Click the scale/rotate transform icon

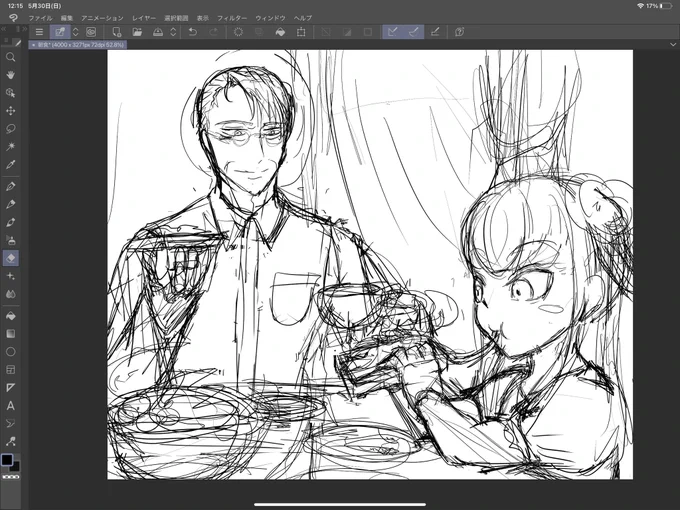(x=301, y=32)
